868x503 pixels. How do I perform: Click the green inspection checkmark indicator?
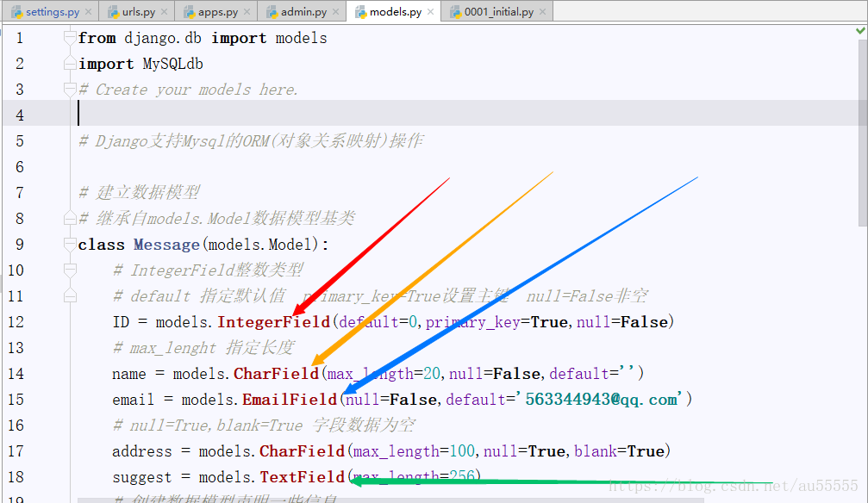861,30
